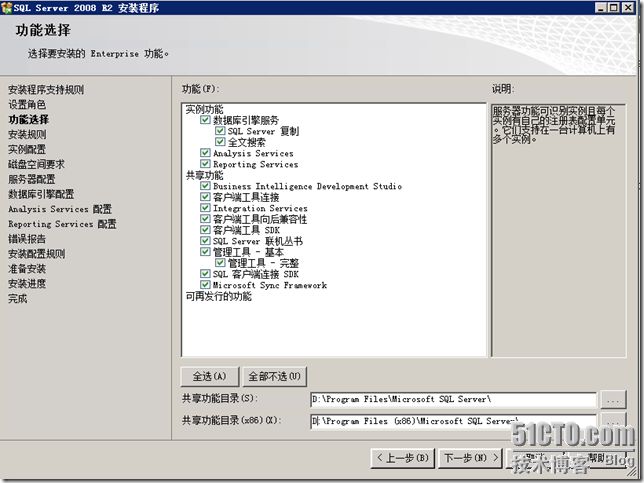Click the 数据库引擎配置 step in sidebar
Image resolution: width=644 pixels, height=483 pixels.
[x=41, y=194]
